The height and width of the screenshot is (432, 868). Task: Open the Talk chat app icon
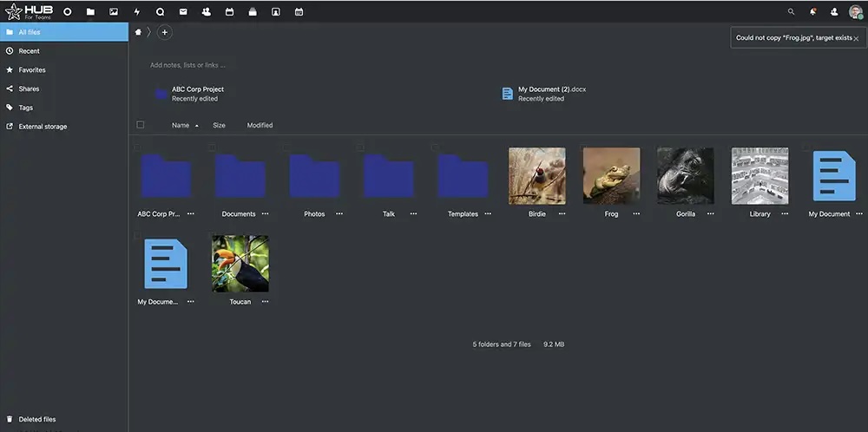[x=160, y=12]
